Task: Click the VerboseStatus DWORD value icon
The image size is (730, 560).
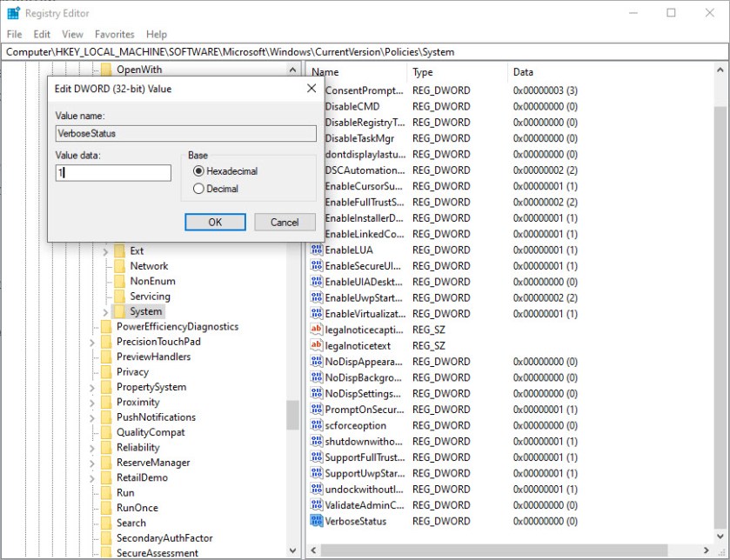Action: pyautogui.click(x=317, y=521)
